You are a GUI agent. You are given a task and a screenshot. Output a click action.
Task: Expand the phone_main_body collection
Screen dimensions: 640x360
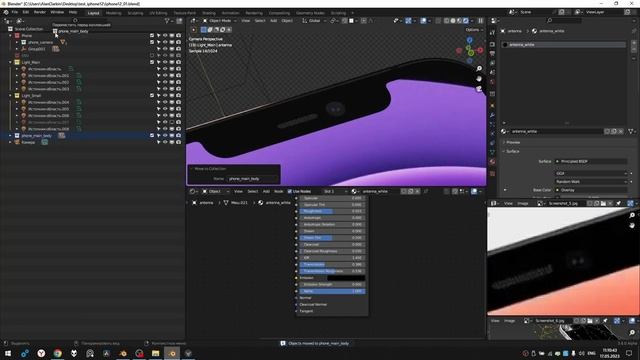10,136
